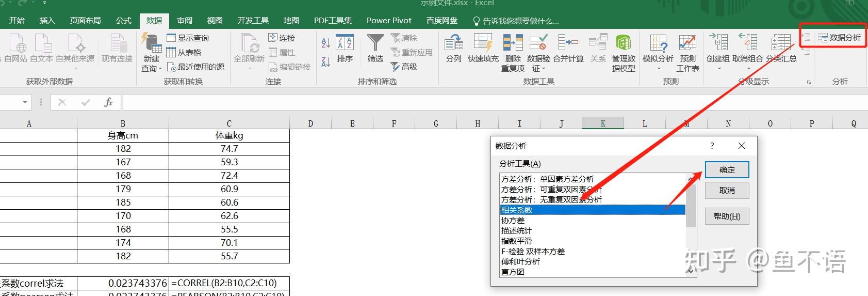Click 自网站 import from web icon

(15, 49)
